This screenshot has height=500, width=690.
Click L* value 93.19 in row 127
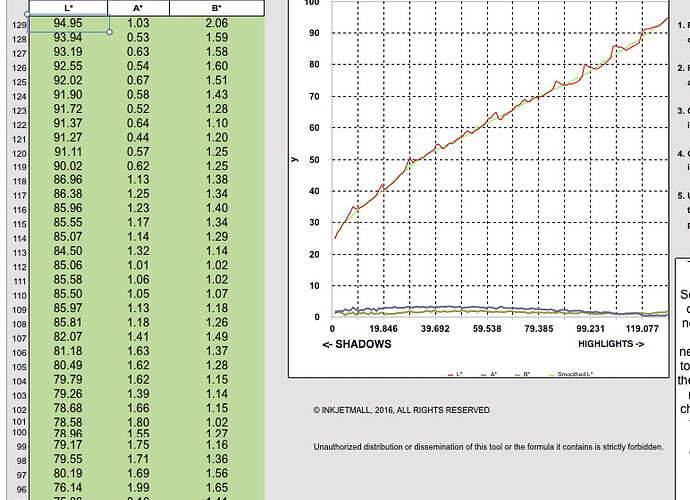68,52
